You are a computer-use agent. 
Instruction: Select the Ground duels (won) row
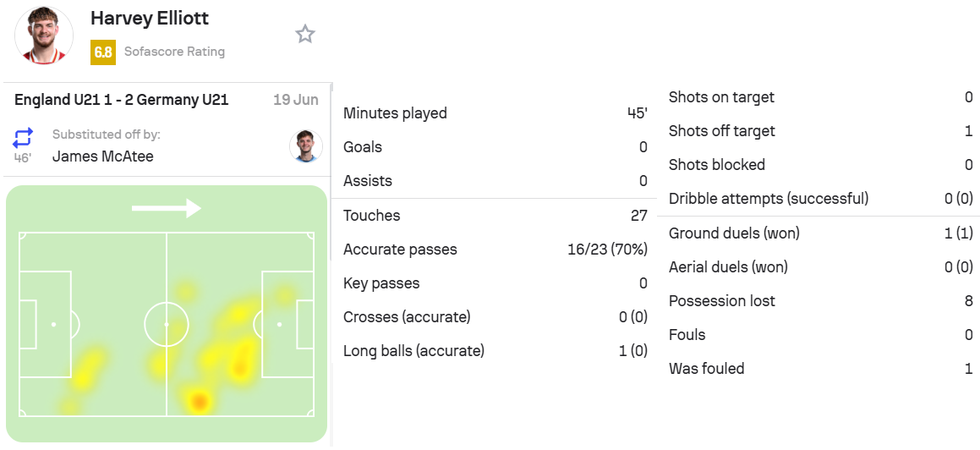tap(821, 233)
